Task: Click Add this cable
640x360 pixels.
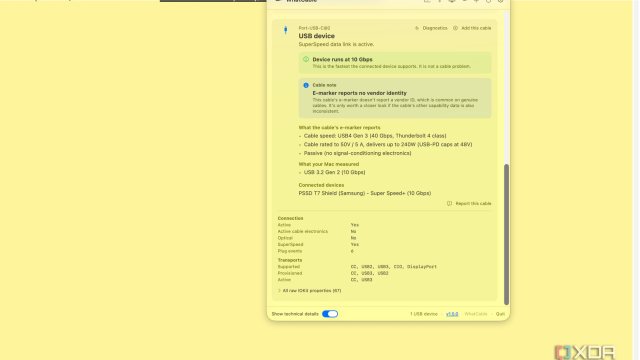Action: (472, 28)
